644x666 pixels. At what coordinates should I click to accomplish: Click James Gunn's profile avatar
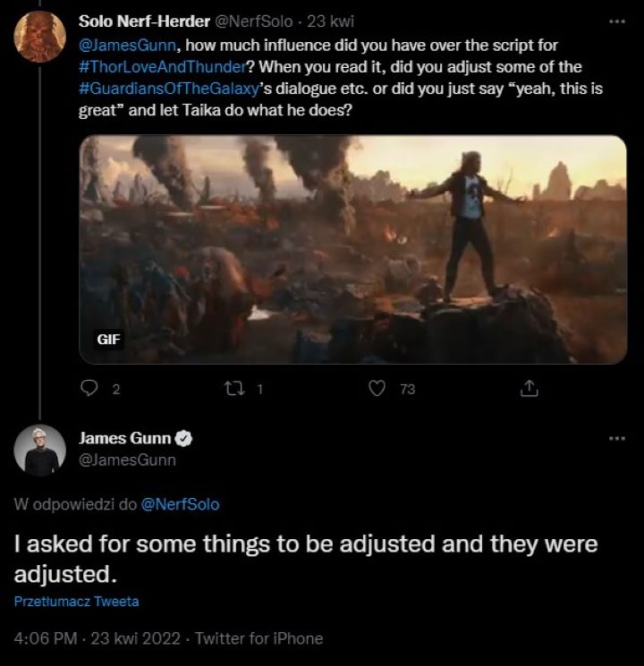click(x=40, y=450)
